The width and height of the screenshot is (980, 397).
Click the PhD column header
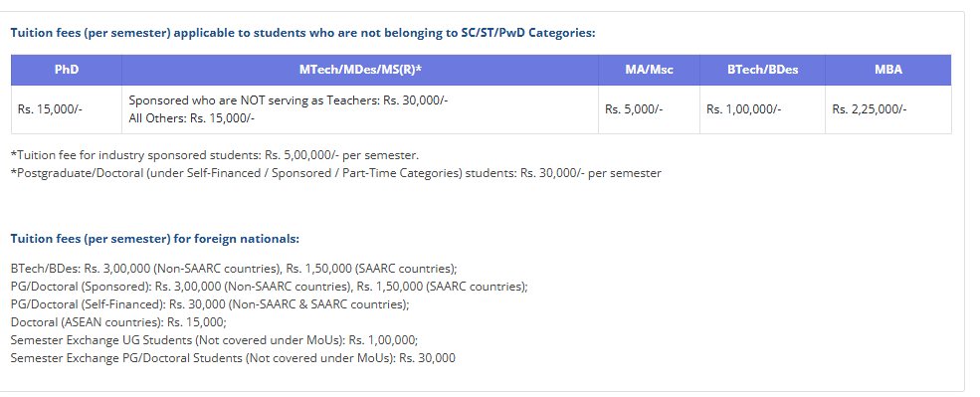(67, 70)
